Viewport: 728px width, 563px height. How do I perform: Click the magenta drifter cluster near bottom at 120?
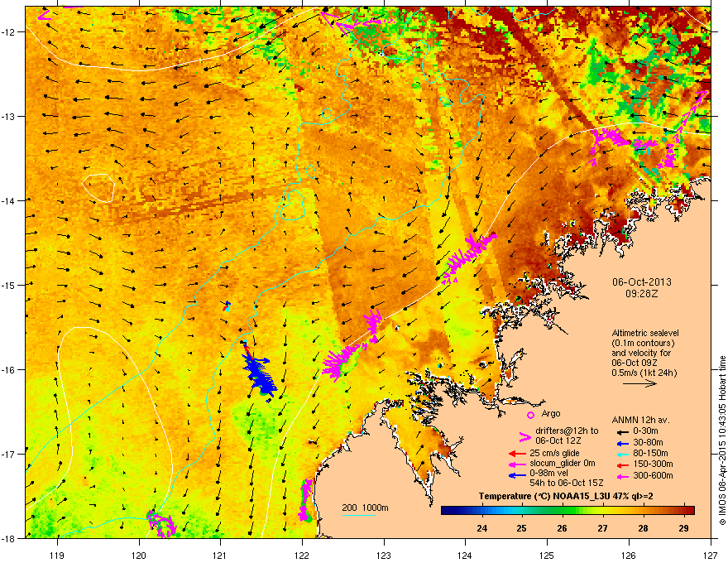(161, 524)
